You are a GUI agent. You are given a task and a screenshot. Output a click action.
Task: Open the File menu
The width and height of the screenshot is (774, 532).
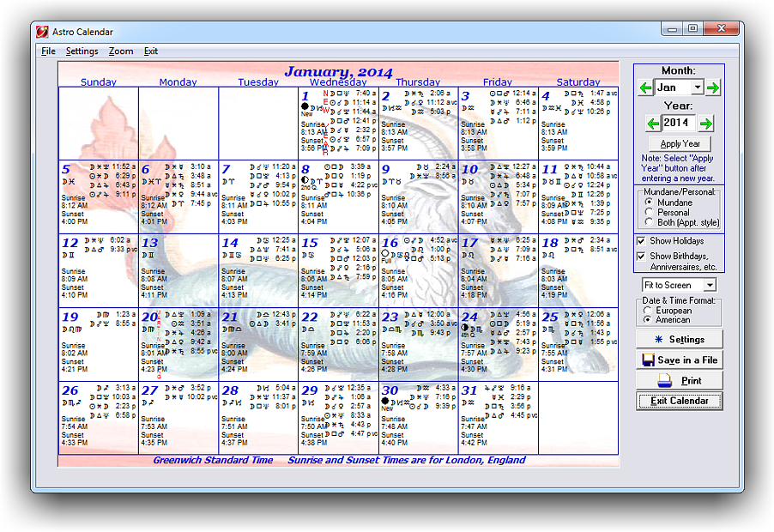[48, 51]
